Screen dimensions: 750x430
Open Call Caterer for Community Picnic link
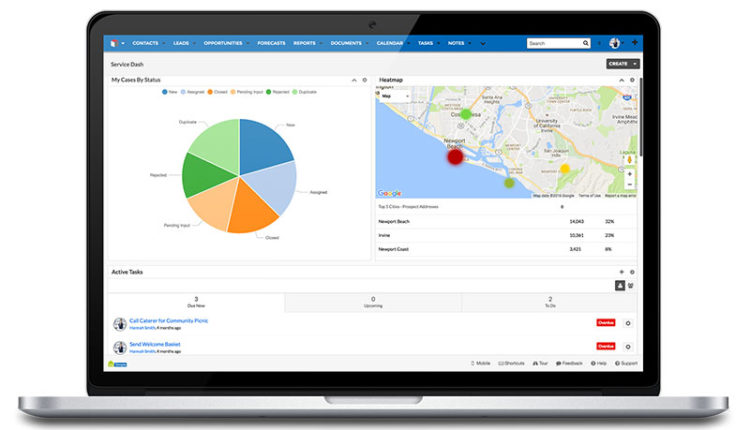point(168,320)
